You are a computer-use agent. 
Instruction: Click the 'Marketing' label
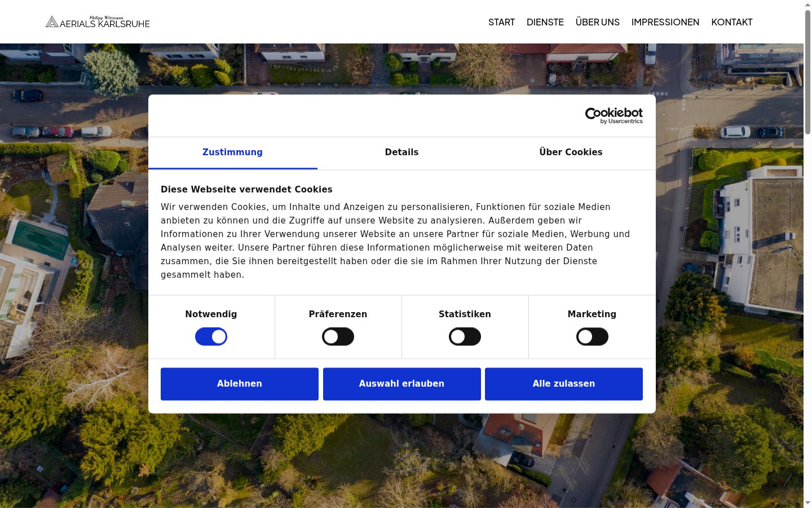tap(592, 314)
